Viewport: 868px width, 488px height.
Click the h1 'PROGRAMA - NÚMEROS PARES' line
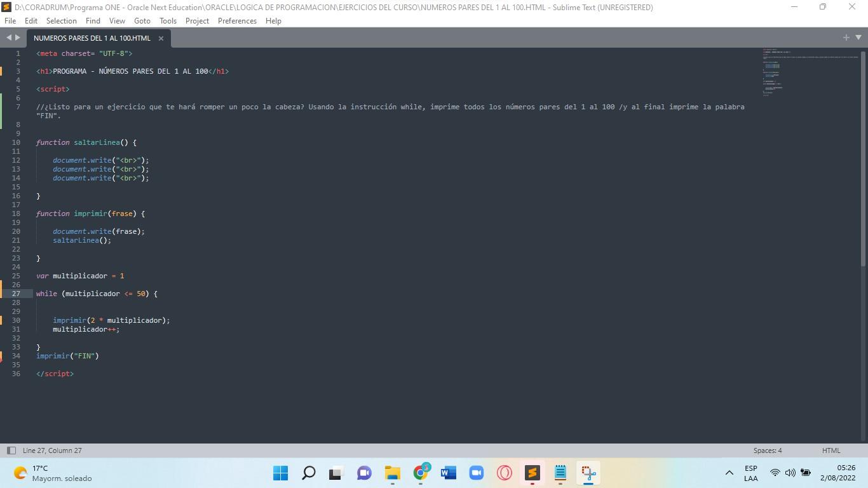point(132,71)
